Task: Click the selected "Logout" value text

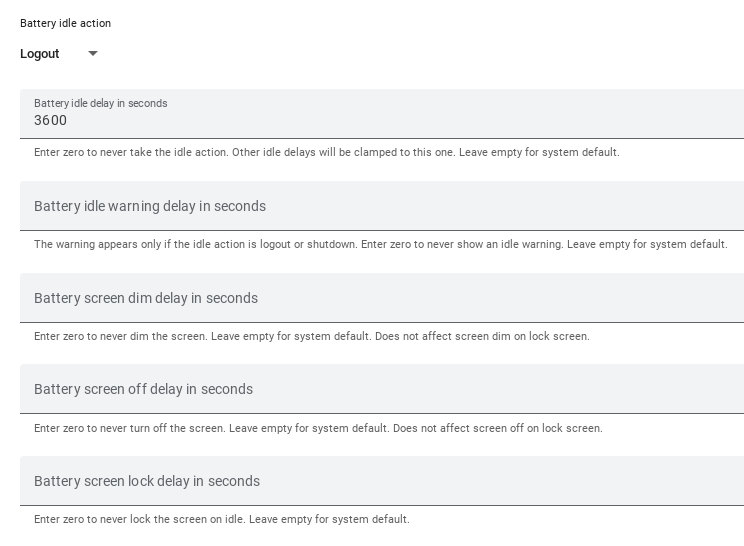Action: (40, 54)
